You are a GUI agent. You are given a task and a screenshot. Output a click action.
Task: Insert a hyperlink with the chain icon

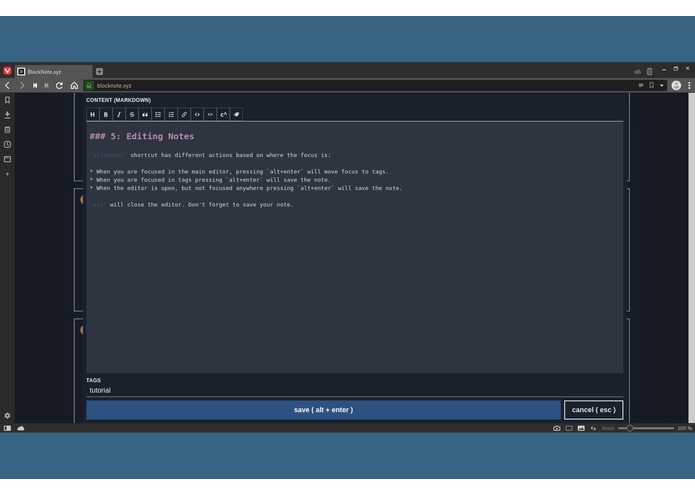coord(184,114)
